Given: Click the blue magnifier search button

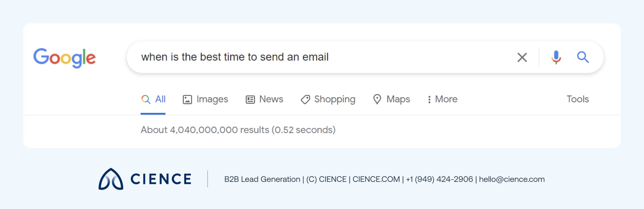Looking at the screenshot, I should (x=583, y=57).
